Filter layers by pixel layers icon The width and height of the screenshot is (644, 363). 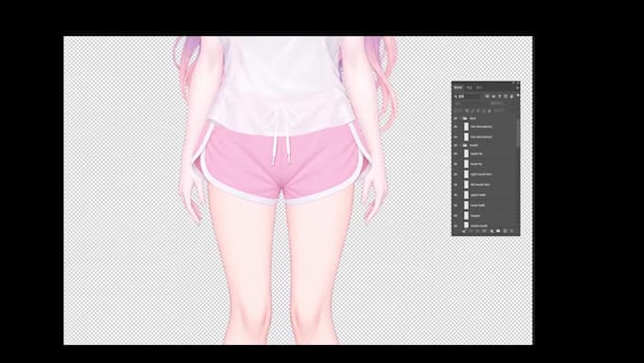(487, 96)
